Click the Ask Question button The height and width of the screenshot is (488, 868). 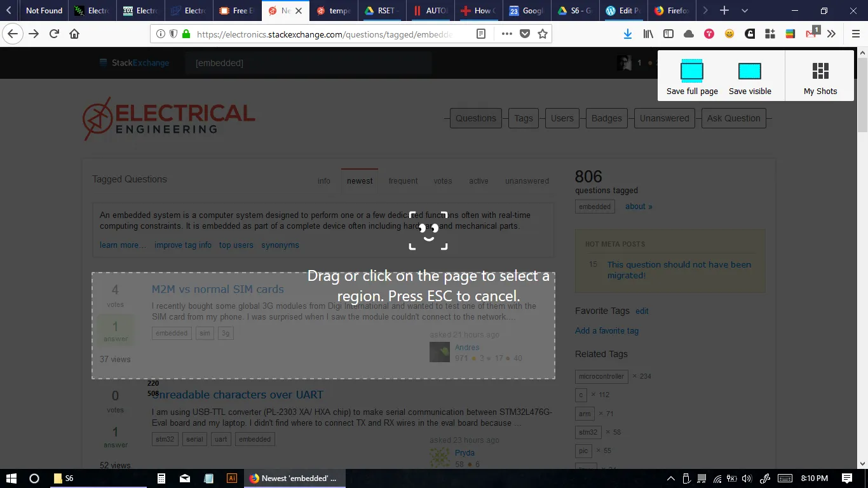[x=733, y=118]
